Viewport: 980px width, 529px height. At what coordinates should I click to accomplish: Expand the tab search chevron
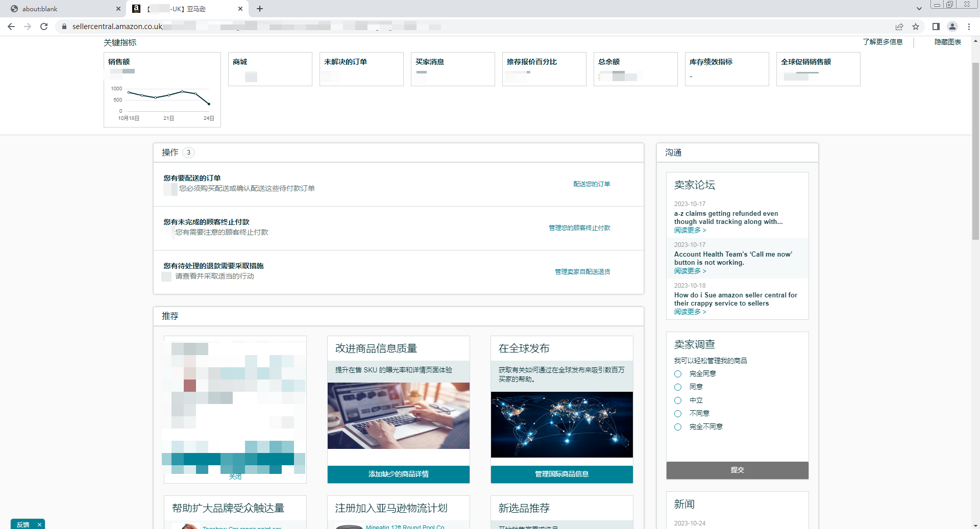click(x=919, y=9)
